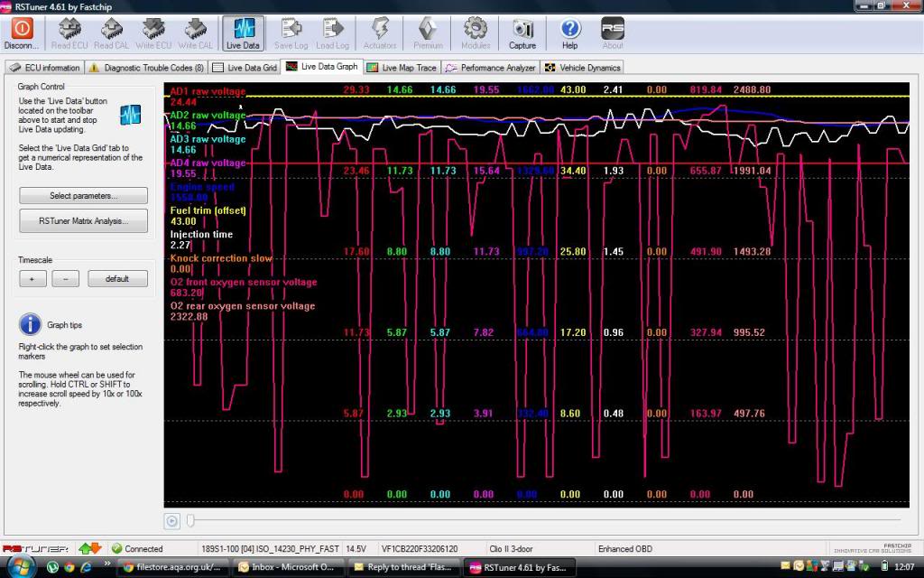Click the Capture camera icon
This screenshot has height=578, width=924.
pos(522,33)
